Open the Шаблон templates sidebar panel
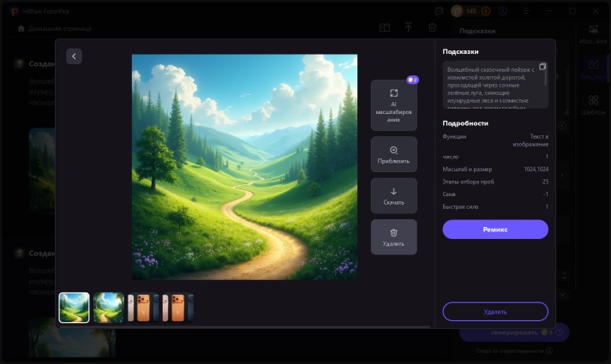 tap(593, 104)
